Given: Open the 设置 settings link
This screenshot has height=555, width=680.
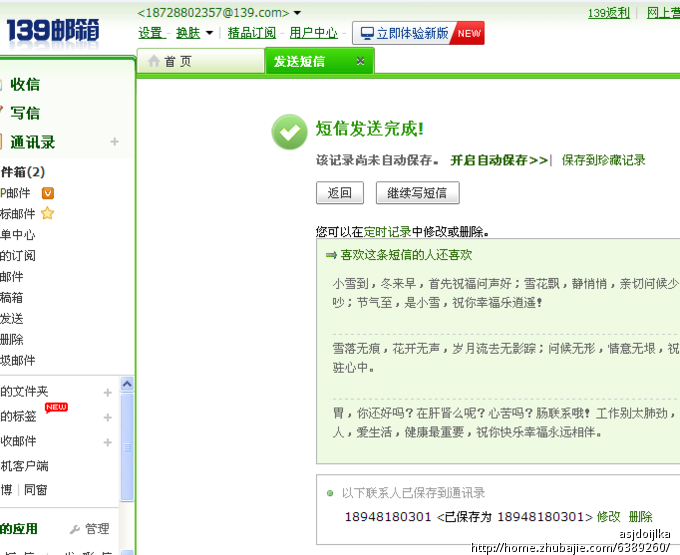Looking at the screenshot, I should 150,33.
